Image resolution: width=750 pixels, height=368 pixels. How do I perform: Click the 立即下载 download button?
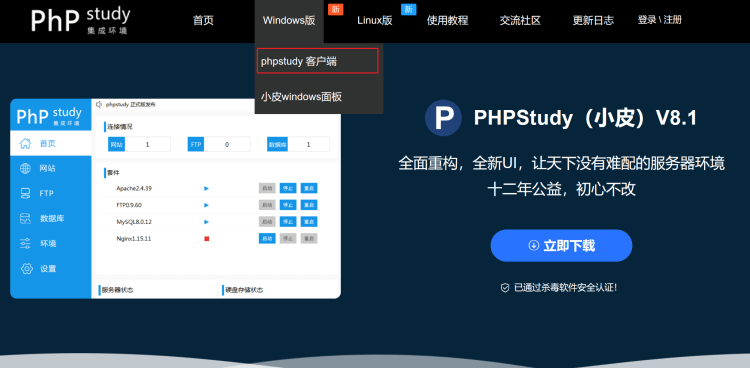(561, 245)
